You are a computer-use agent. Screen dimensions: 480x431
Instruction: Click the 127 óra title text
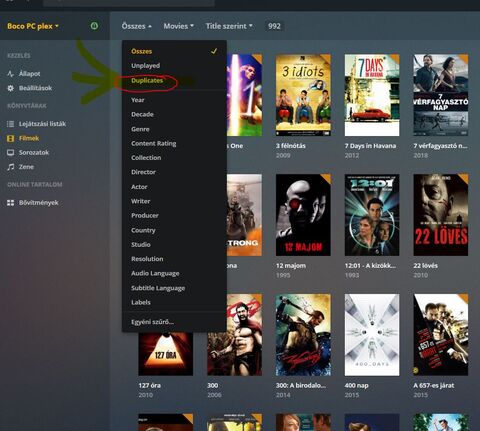pyautogui.click(x=149, y=385)
